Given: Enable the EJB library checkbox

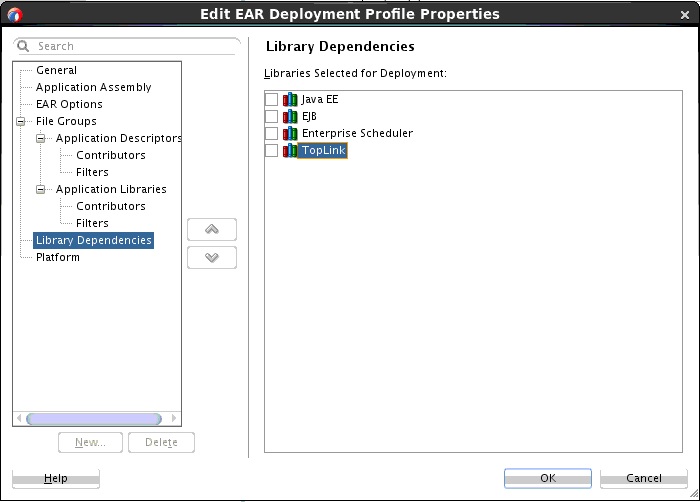Looking at the screenshot, I should (x=271, y=116).
